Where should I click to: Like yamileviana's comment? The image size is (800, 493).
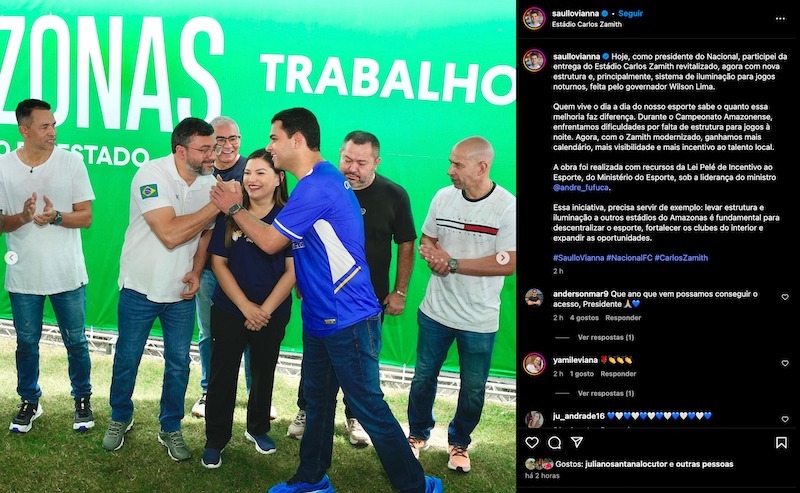click(x=785, y=363)
